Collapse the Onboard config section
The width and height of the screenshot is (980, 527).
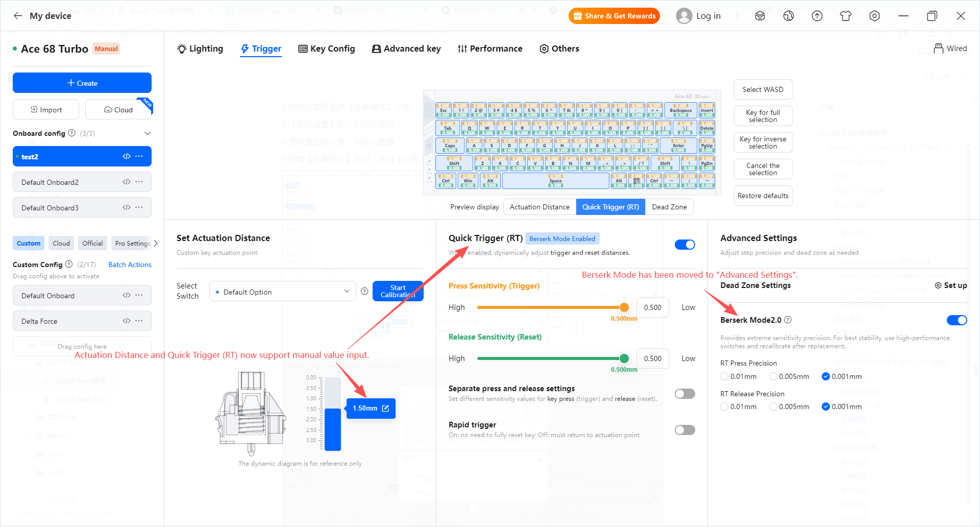click(148, 133)
